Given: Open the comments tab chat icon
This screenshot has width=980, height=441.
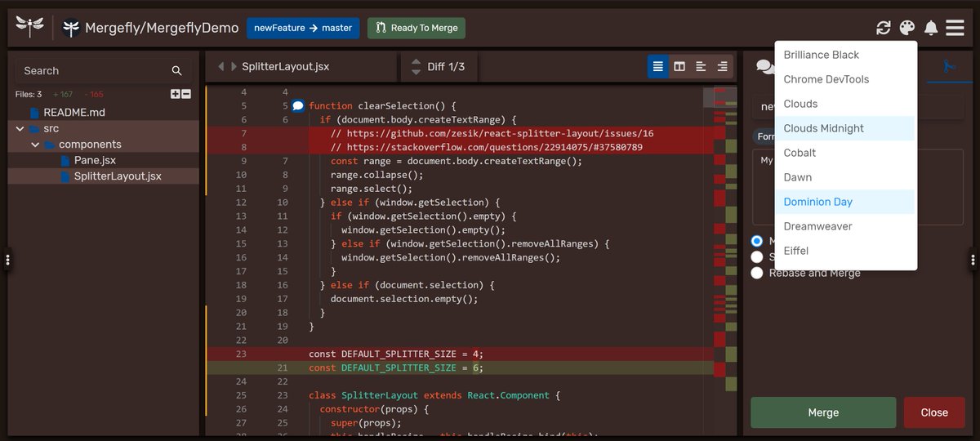Looking at the screenshot, I should [765, 66].
